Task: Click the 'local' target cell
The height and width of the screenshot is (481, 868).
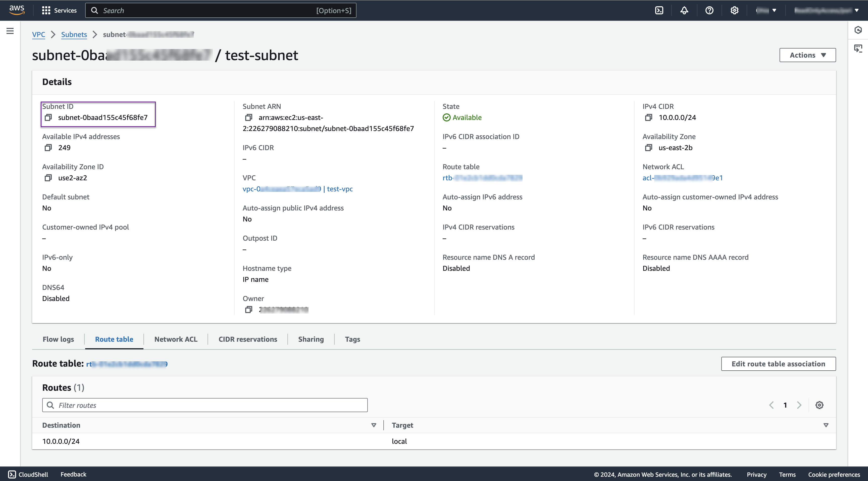Action: point(399,441)
